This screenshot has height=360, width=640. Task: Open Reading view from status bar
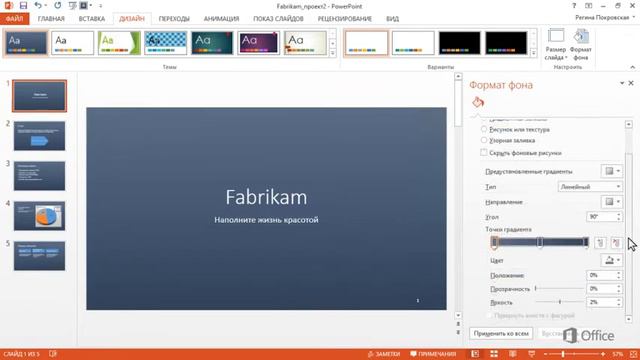pos(513,354)
